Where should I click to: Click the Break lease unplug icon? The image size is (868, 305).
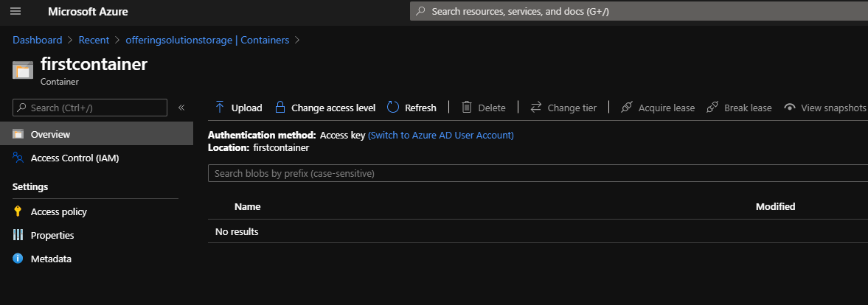[x=712, y=108]
